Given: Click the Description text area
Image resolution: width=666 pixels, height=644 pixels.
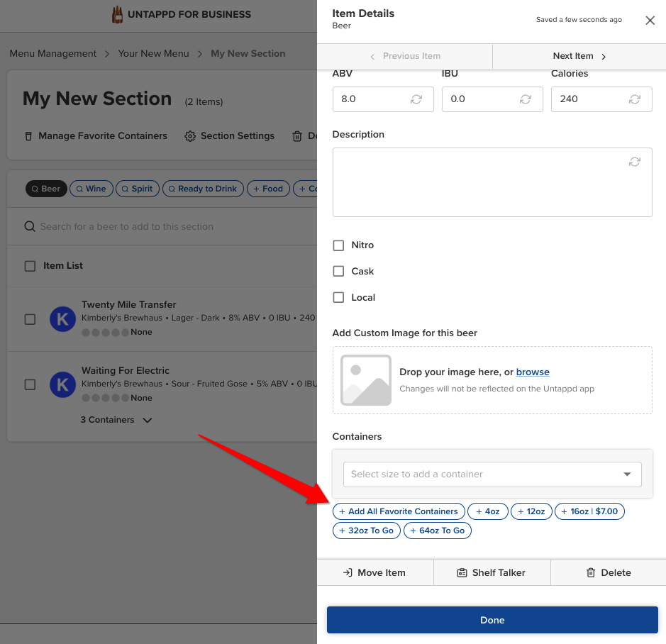Looking at the screenshot, I should (x=492, y=182).
